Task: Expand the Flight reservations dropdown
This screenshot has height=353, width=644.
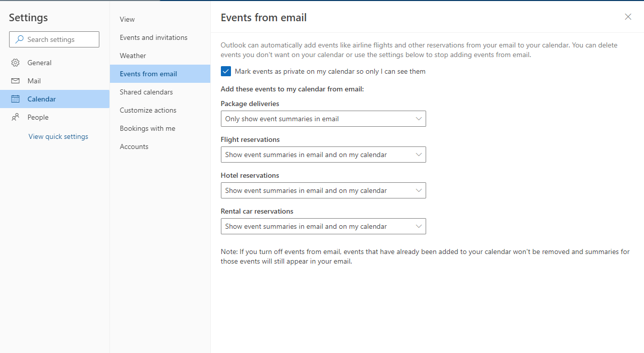Action: [323, 155]
